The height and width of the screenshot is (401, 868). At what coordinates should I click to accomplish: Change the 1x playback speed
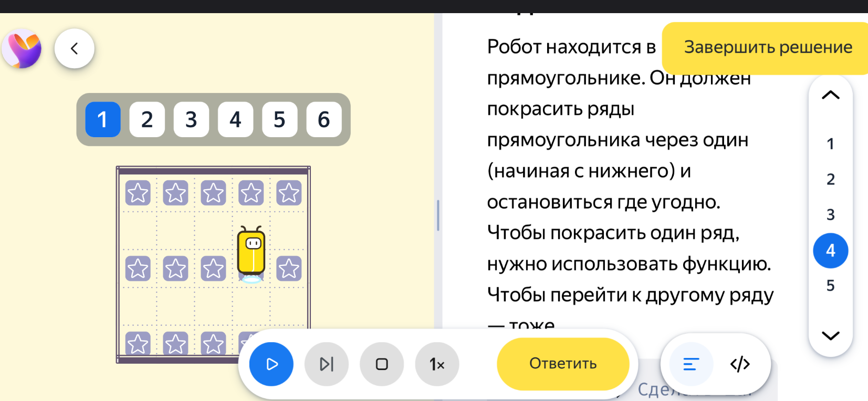(x=437, y=364)
